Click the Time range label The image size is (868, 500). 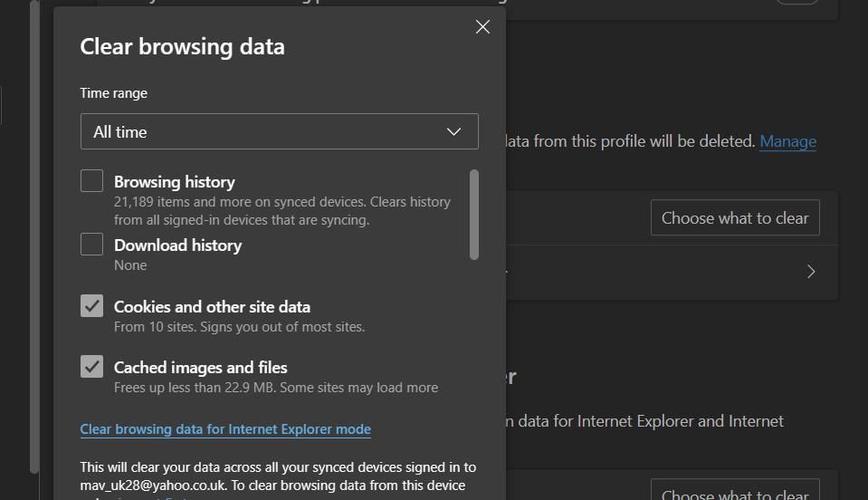114,93
